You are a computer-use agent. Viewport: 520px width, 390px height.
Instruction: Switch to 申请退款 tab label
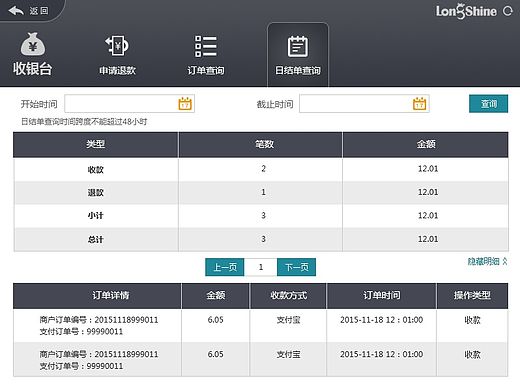click(117, 70)
